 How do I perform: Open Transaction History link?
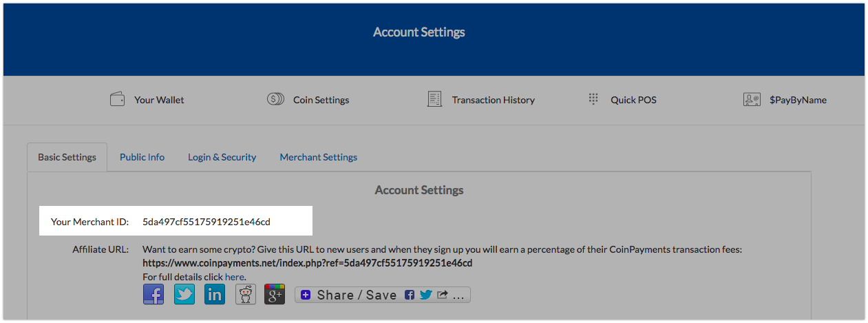click(x=493, y=100)
